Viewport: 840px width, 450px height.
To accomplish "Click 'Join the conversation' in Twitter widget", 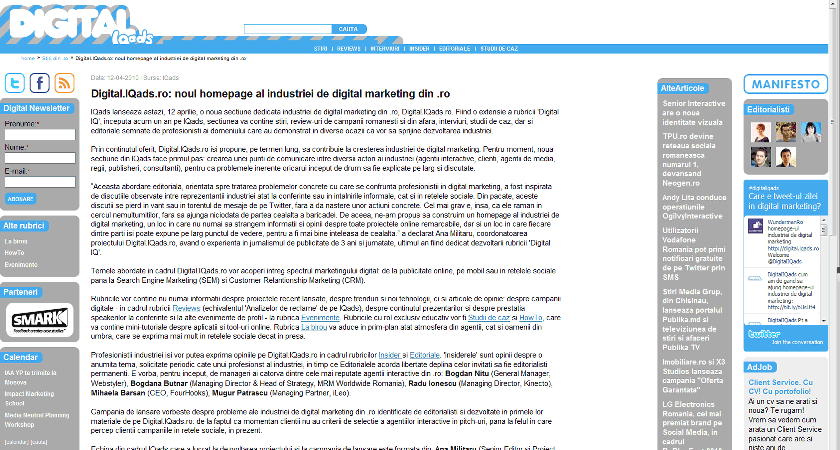I will click(x=798, y=342).
